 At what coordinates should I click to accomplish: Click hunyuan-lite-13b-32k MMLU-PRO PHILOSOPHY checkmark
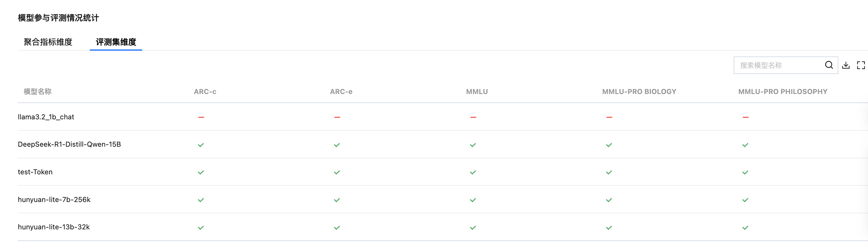[745, 227]
